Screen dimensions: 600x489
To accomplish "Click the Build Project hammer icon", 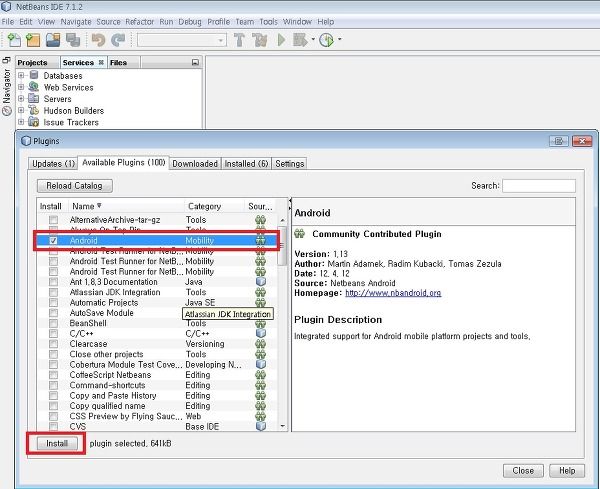I will tap(240, 40).
